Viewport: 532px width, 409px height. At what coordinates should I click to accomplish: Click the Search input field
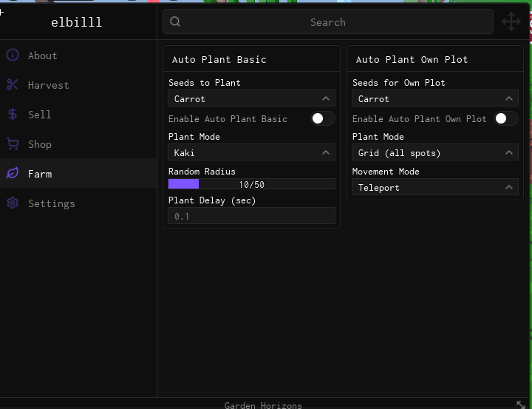coord(328,21)
